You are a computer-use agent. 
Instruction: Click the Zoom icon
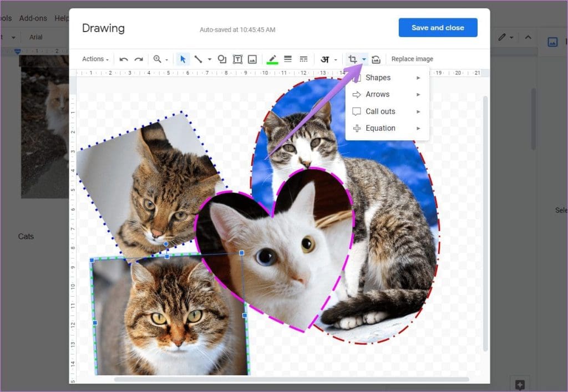[x=157, y=59]
